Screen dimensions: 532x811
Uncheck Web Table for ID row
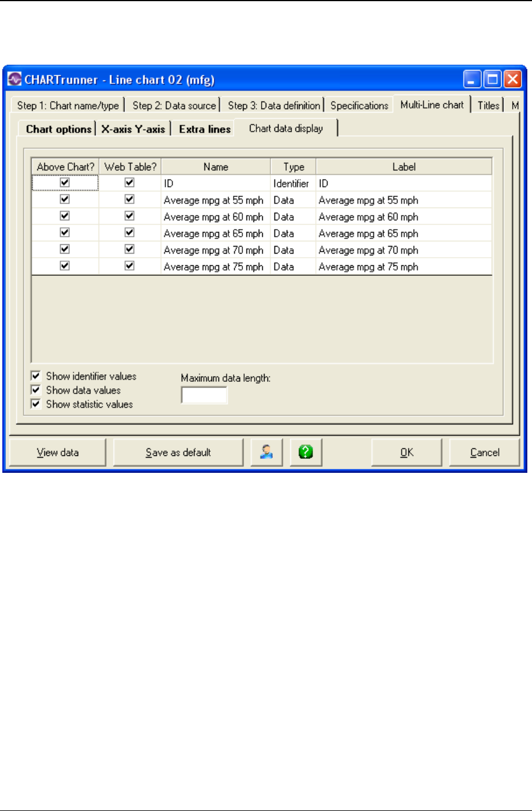click(x=129, y=182)
